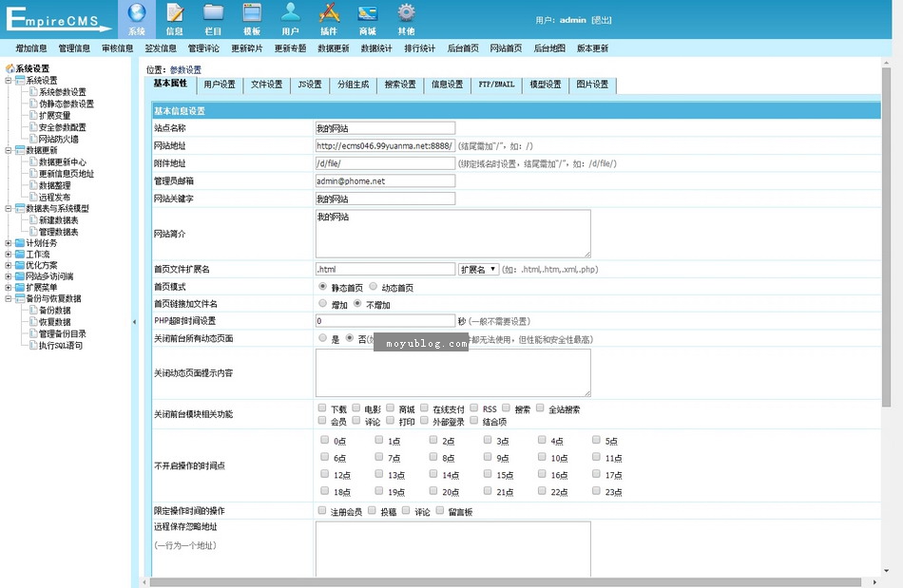Viewport: 903px width, 588px height.
Task: Open the 其他 gear icon in top navigation
Action: [x=406, y=12]
